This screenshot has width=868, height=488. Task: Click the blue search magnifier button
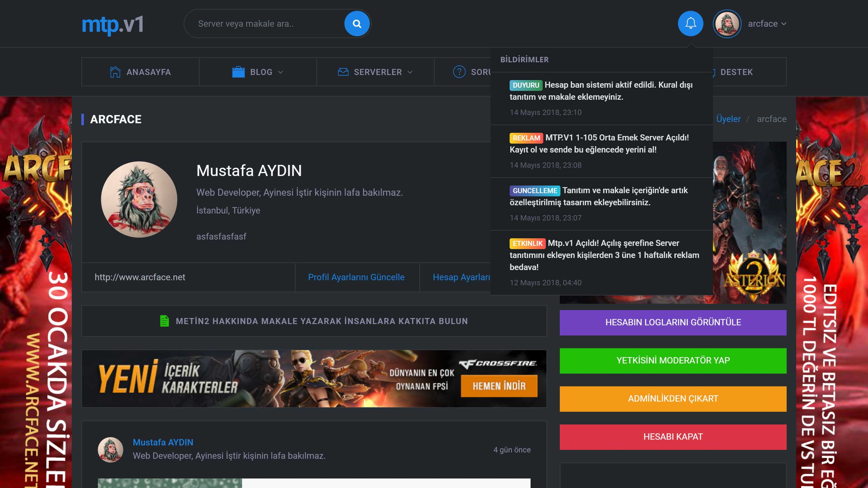click(x=357, y=24)
